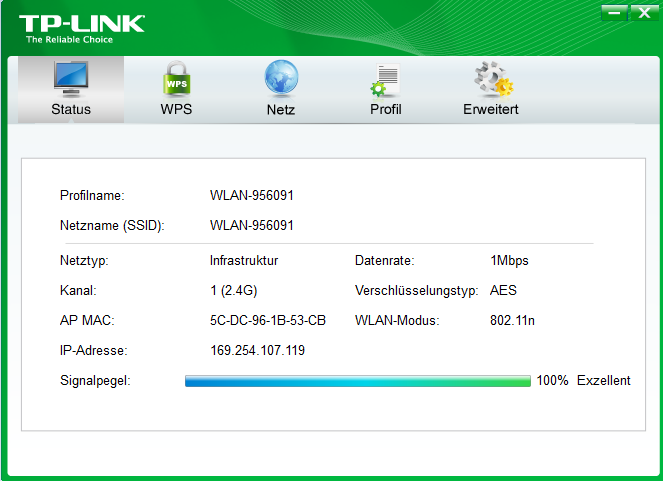This screenshot has width=665, height=484.
Task: Minimize the TP-LINK utility window
Action: [x=614, y=13]
